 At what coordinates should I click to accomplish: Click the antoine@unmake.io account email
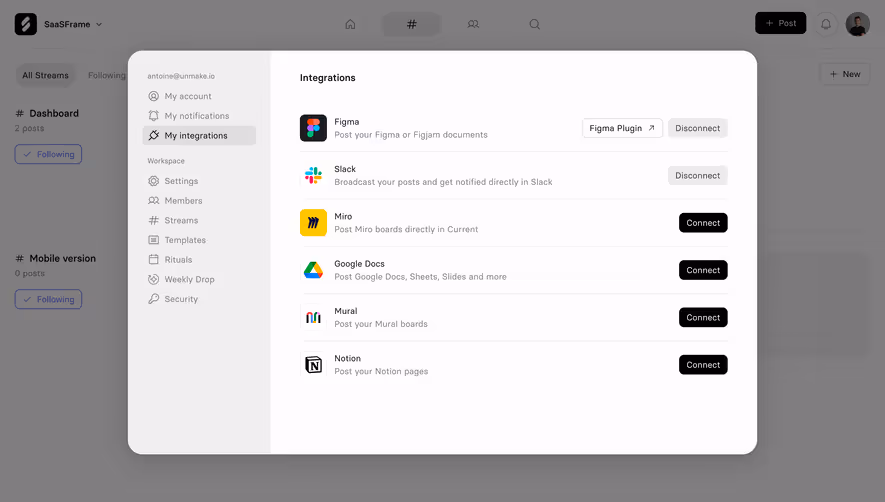click(x=181, y=76)
